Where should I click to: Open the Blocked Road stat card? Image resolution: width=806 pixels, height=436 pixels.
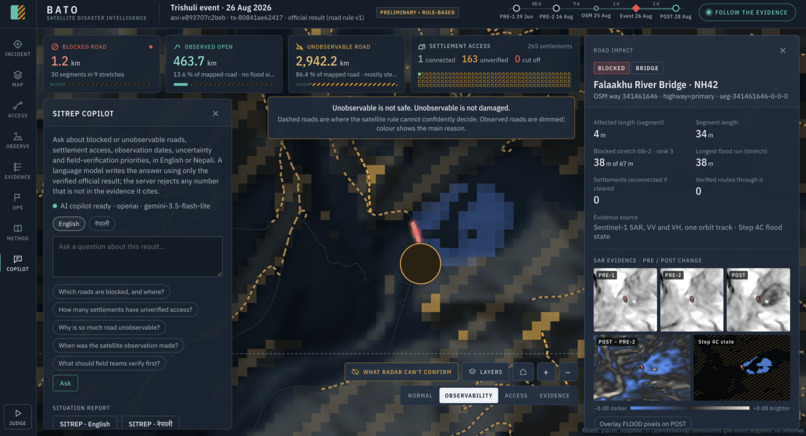pyautogui.click(x=102, y=64)
